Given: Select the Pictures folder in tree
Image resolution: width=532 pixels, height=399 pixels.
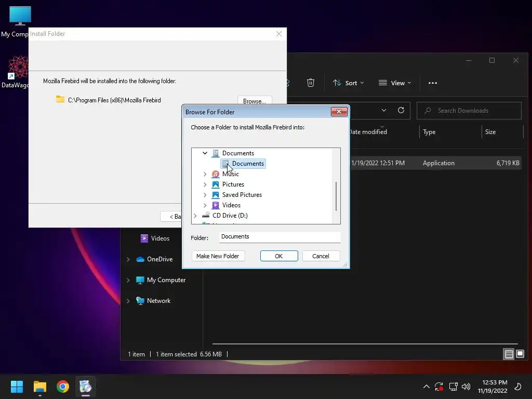Looking at the screenshot, I should 233,184.
